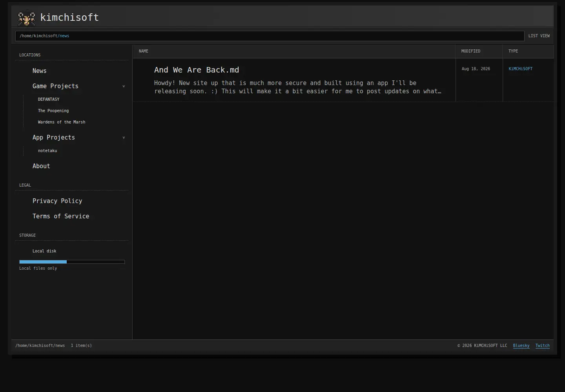Screen dimensions: 565x392
Task: Toggle the LIST VIEW mode
Action: [539, 36]
